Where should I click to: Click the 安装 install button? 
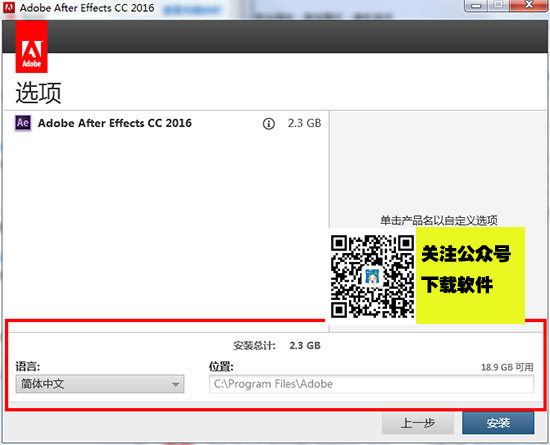coord(498,423)
